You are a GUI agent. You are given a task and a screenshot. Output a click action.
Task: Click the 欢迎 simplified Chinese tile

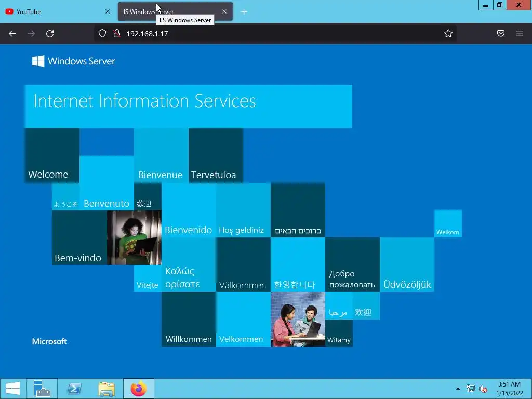click(x=366, y=305)
